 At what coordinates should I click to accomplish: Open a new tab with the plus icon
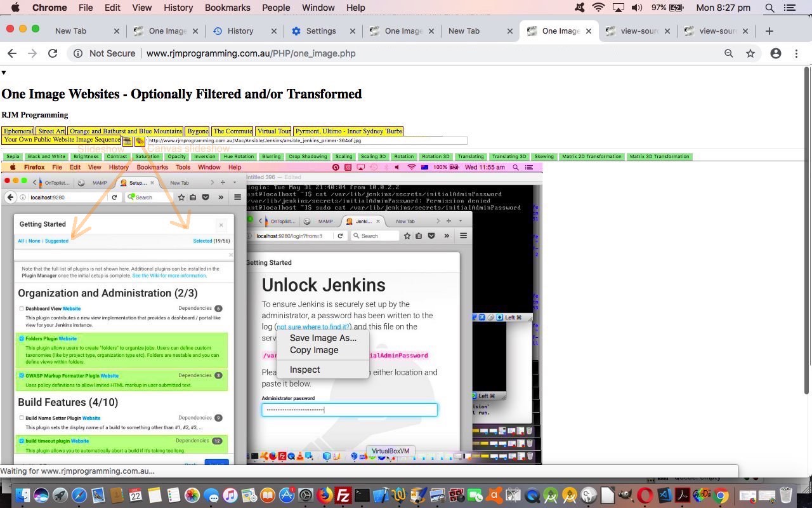(x=769, y=30)
